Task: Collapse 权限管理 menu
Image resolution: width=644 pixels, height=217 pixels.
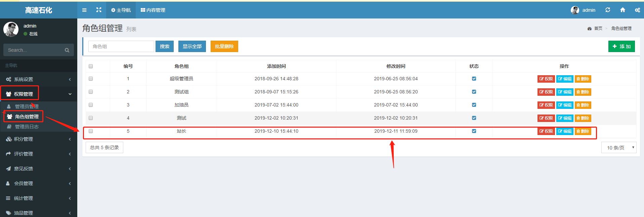Action: click(x=39, y=94)
